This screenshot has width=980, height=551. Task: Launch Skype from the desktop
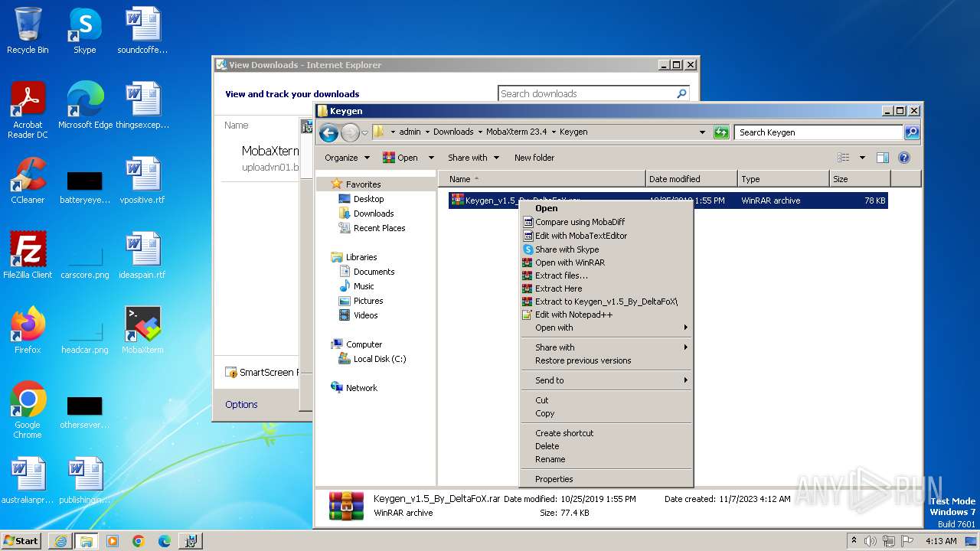(x=84, y=31)
